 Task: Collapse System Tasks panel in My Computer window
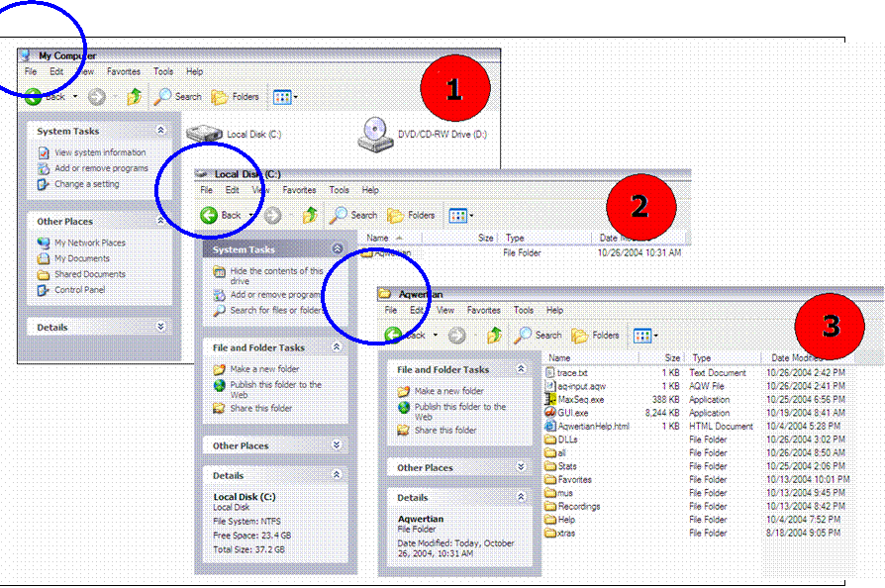(160, 131)
